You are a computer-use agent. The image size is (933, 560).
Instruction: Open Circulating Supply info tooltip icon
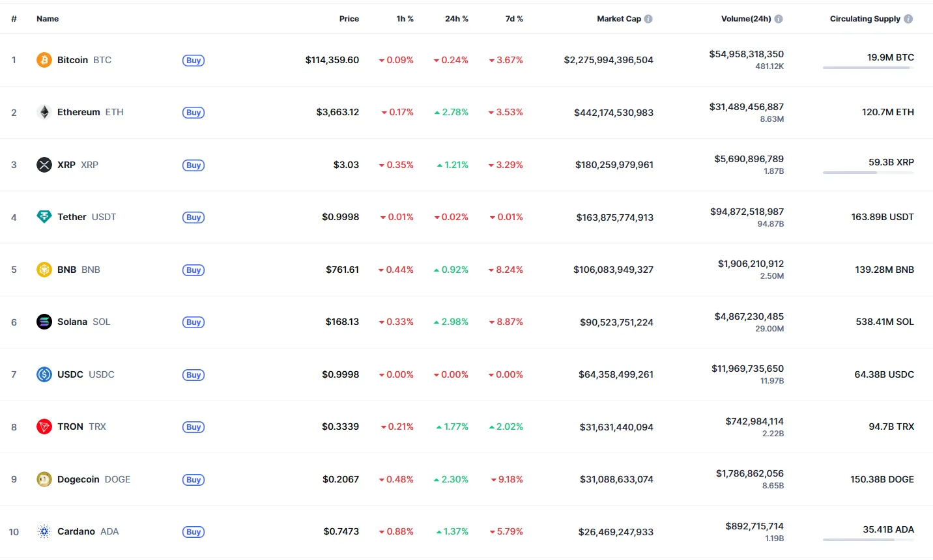908,19
